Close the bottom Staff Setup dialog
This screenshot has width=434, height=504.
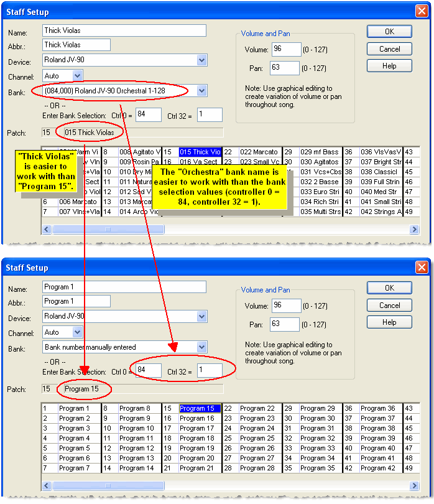tap(421, 268)
